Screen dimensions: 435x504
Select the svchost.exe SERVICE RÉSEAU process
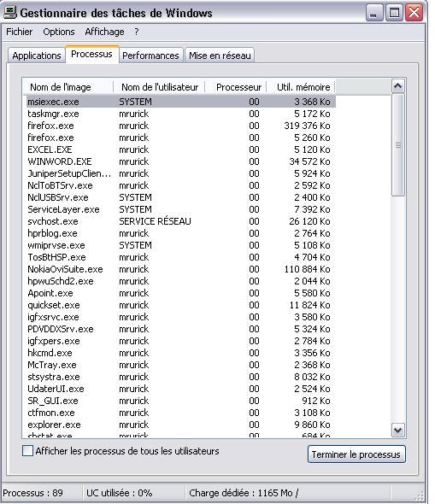click(x=180, y=221)
